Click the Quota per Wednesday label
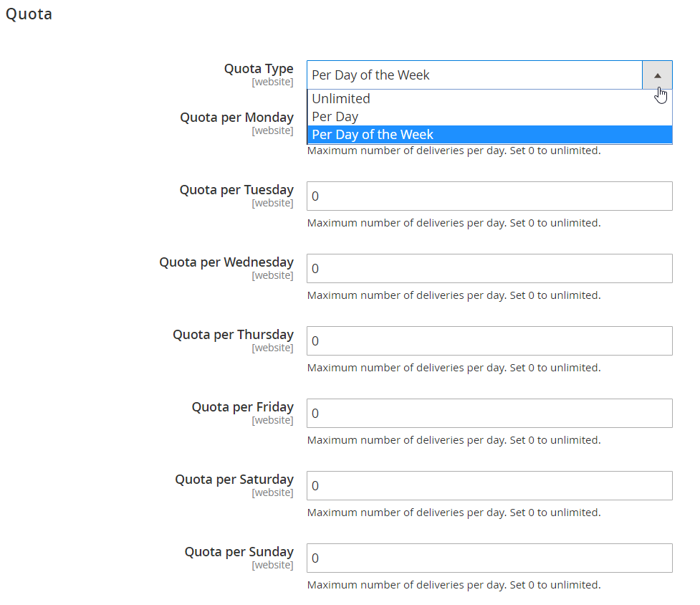This screenshot has width=700, height=605. pos(226,262)
